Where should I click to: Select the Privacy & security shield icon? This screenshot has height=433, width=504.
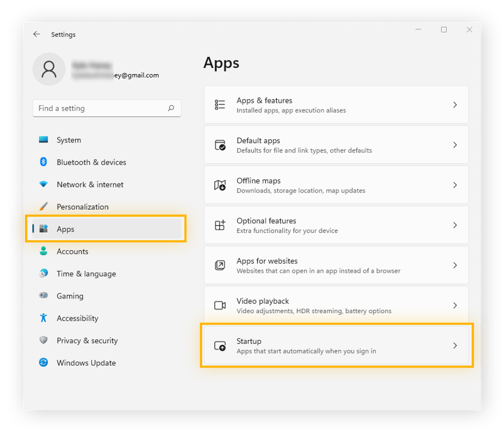43,341
